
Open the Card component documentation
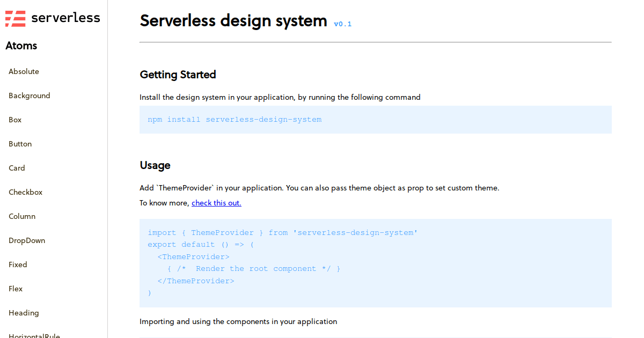(x=17, y=168)
